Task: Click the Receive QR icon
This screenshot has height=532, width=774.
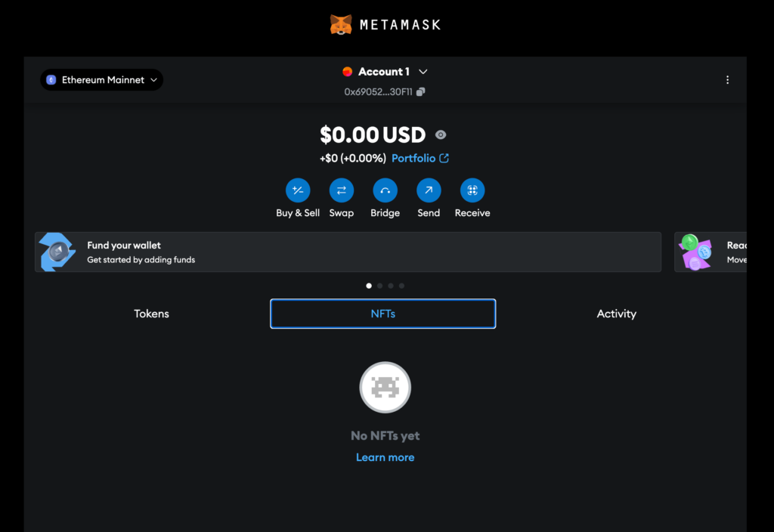Action: click(x=472, y=190)
